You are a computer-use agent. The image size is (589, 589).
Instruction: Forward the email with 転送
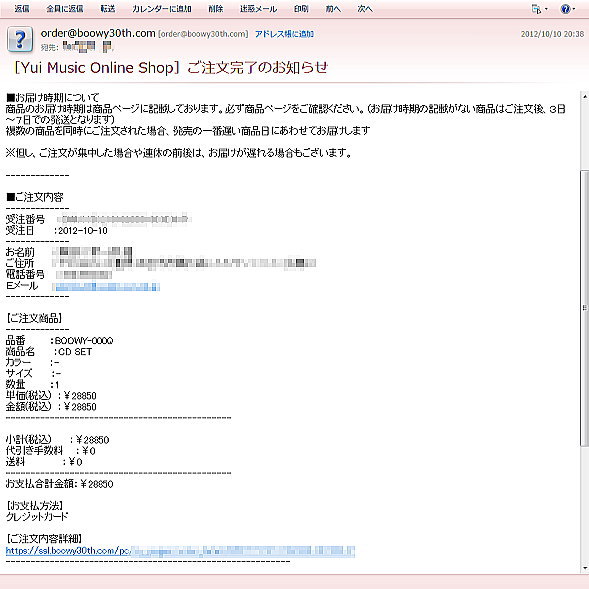click(107, 9)
